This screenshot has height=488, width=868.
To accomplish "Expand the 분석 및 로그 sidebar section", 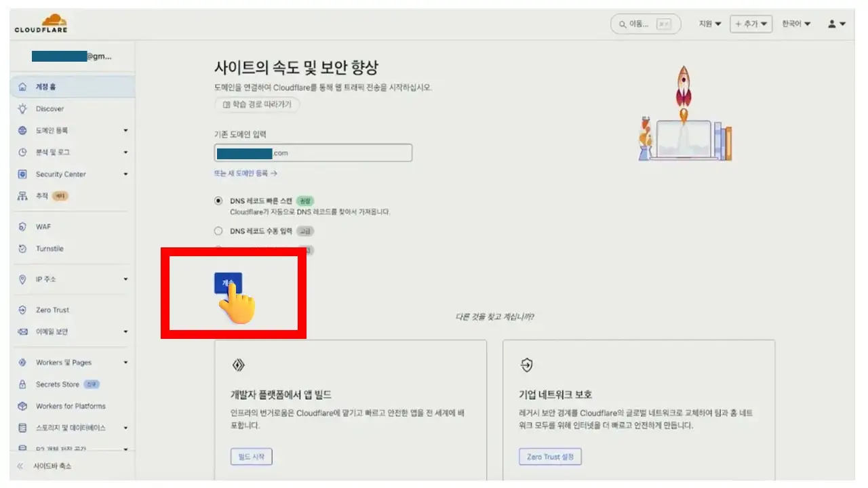I will (x=125, y=152).
